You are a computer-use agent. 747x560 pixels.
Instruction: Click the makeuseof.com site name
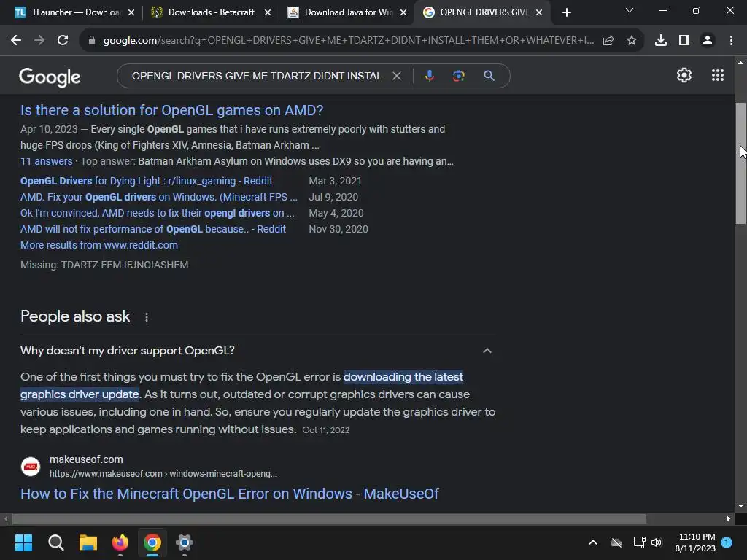[x=86, y=459]
